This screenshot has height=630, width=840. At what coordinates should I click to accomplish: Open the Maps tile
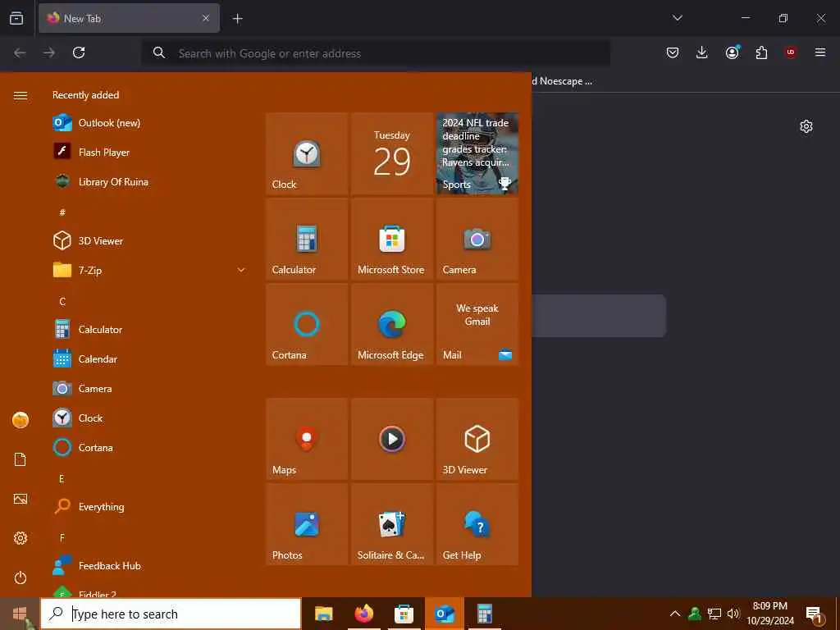pyautogui.click(x=307, y=439)
